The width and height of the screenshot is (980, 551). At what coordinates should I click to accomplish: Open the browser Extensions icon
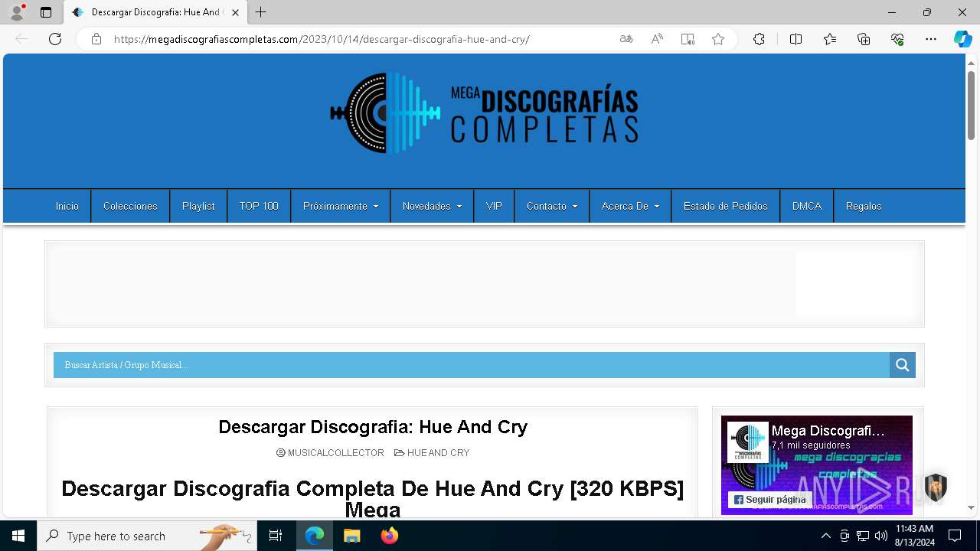coord(759,39)
